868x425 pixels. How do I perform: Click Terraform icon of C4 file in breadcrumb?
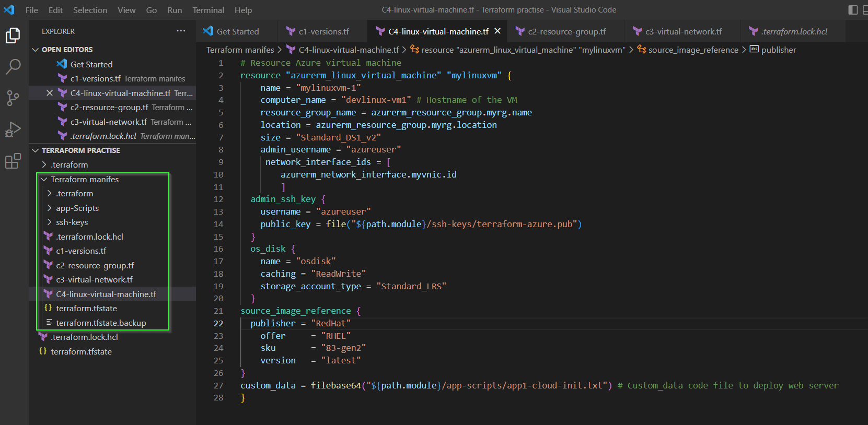click(x=291, y=50)
